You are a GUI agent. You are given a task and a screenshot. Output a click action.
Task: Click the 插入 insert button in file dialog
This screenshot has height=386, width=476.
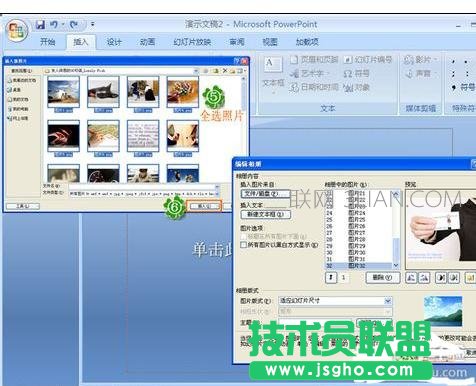pos(204,206)
